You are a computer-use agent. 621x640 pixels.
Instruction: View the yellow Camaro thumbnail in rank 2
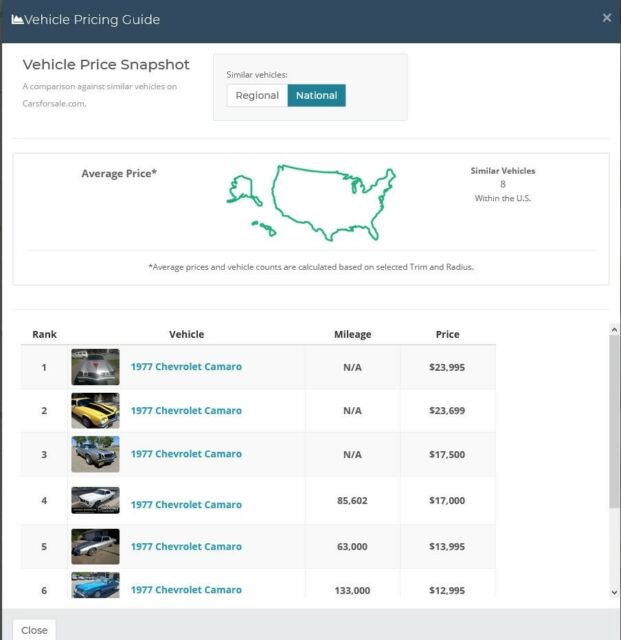click(96, 411)
